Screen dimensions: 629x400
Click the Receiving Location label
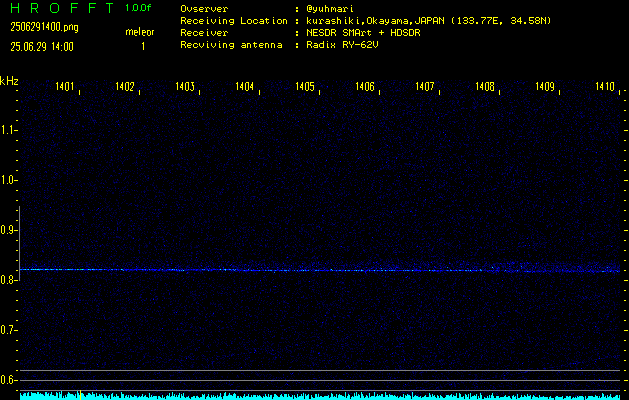[x=234, y=21]
